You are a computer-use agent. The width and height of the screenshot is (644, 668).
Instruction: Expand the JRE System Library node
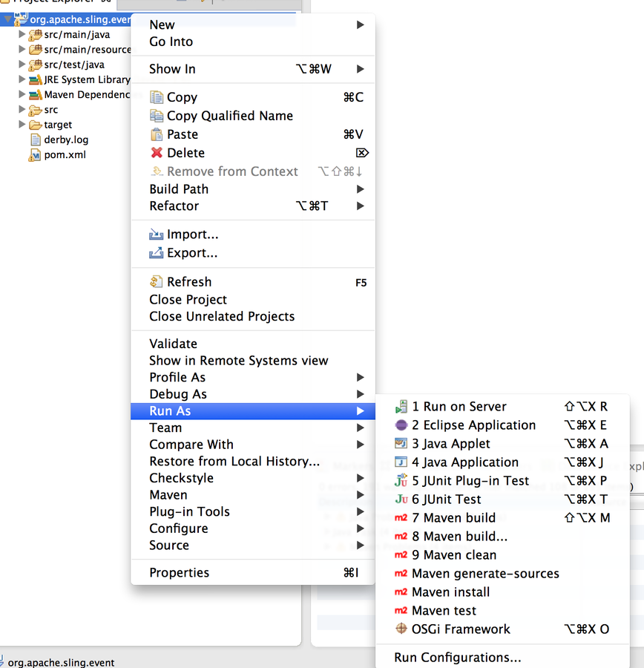click(x=22, y=79)
